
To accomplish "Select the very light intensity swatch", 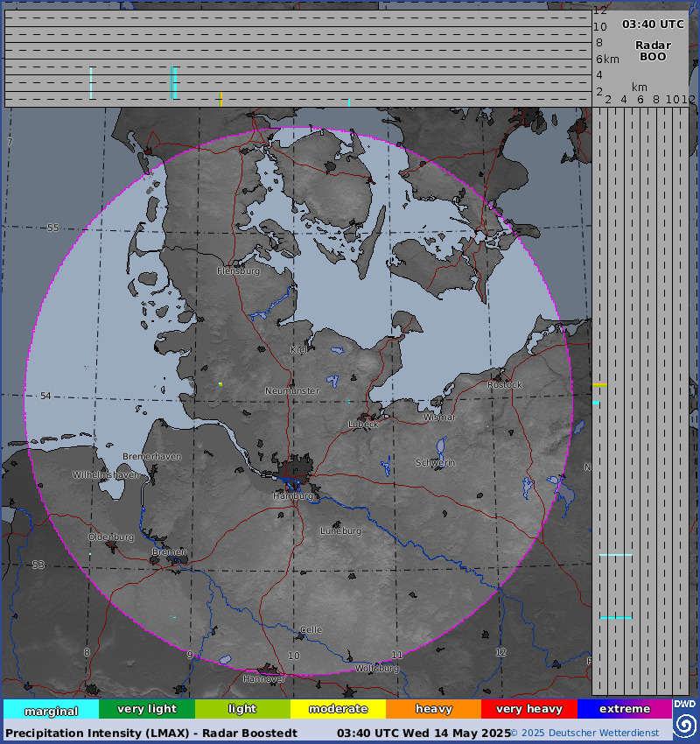I will pos(147,709).
